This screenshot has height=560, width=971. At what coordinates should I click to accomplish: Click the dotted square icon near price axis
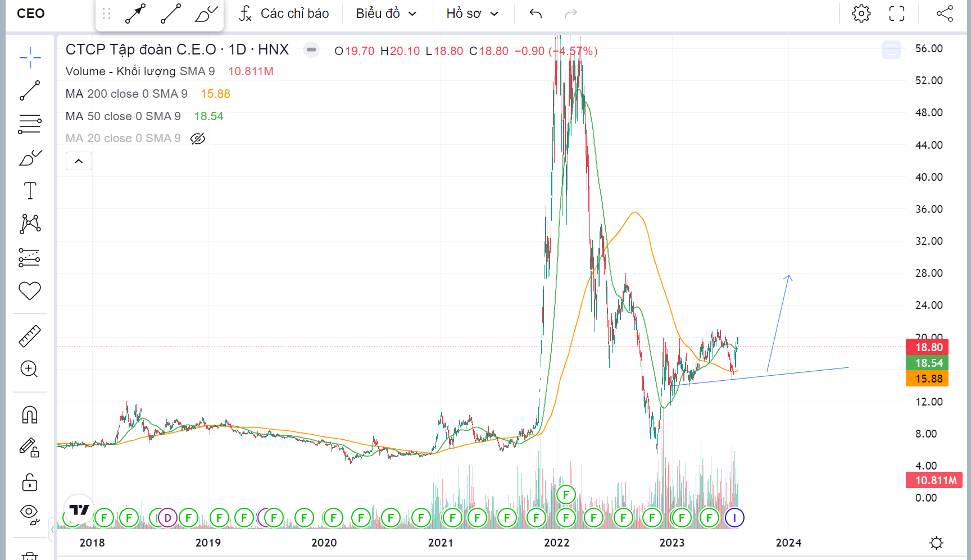pyautogui.click(x=891, y=50)
